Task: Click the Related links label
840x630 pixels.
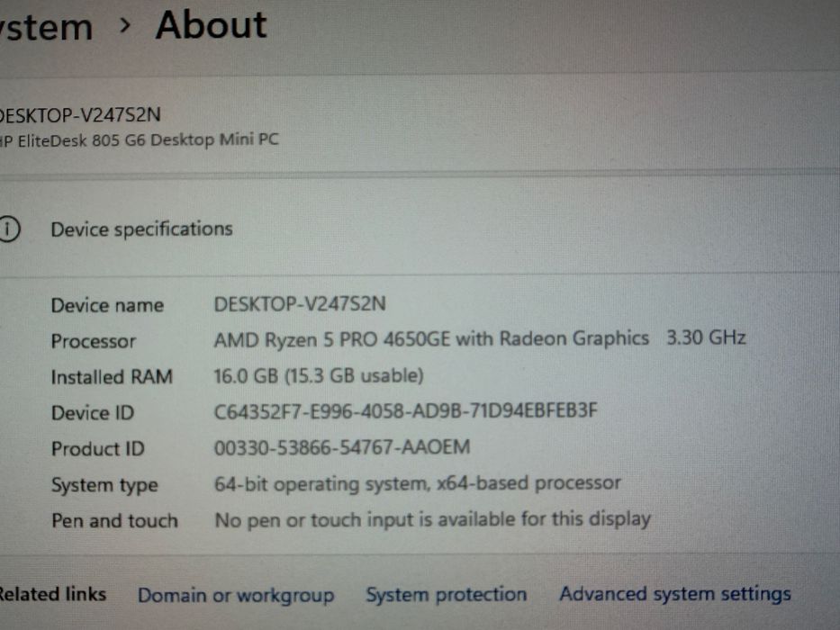Action: [53, 594]
